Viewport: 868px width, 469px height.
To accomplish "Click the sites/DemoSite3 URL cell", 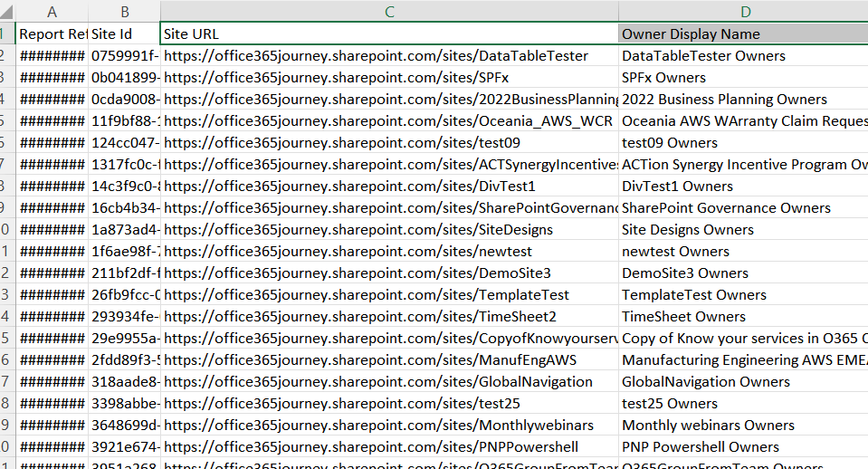I will point(389,273).
